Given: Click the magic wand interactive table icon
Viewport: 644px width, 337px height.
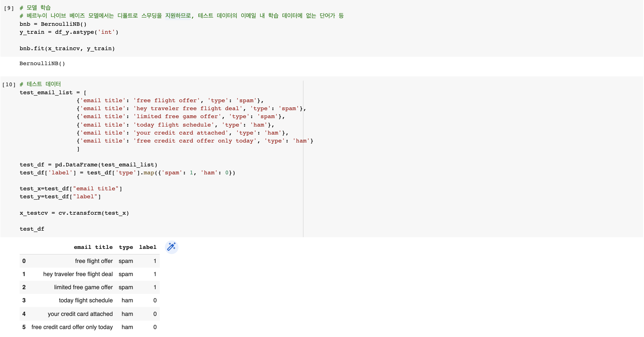Looking at the screenshot, I should [x=171, y=247].
